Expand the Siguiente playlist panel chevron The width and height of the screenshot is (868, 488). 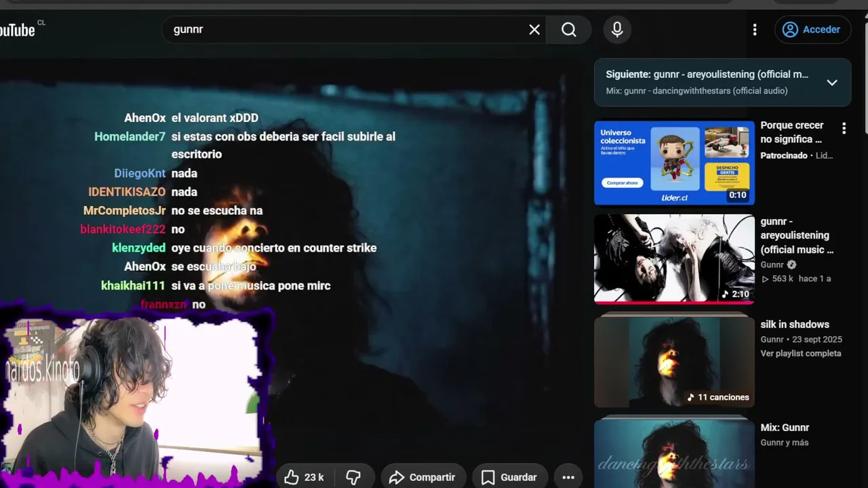(x=832, y=83)
